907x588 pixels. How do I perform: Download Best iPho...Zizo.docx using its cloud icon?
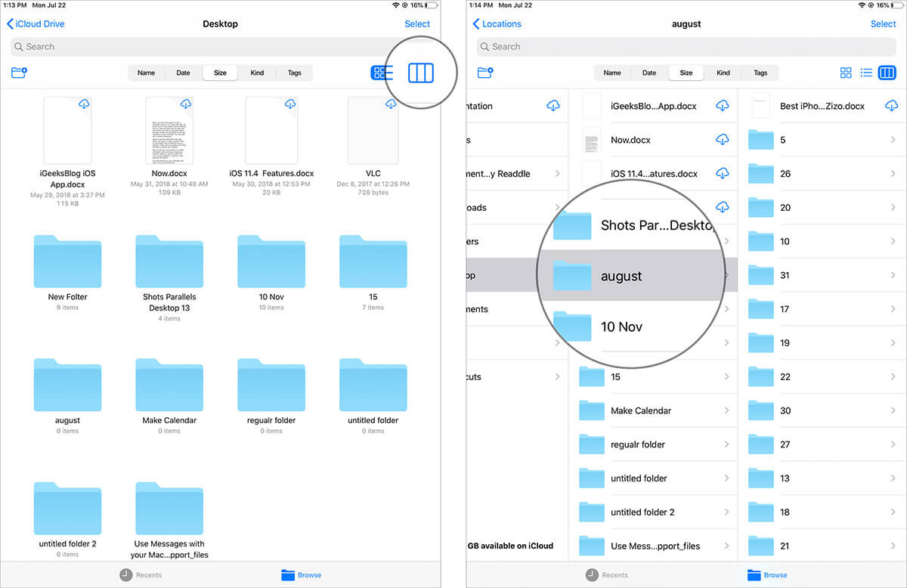[x=892, y=106]
